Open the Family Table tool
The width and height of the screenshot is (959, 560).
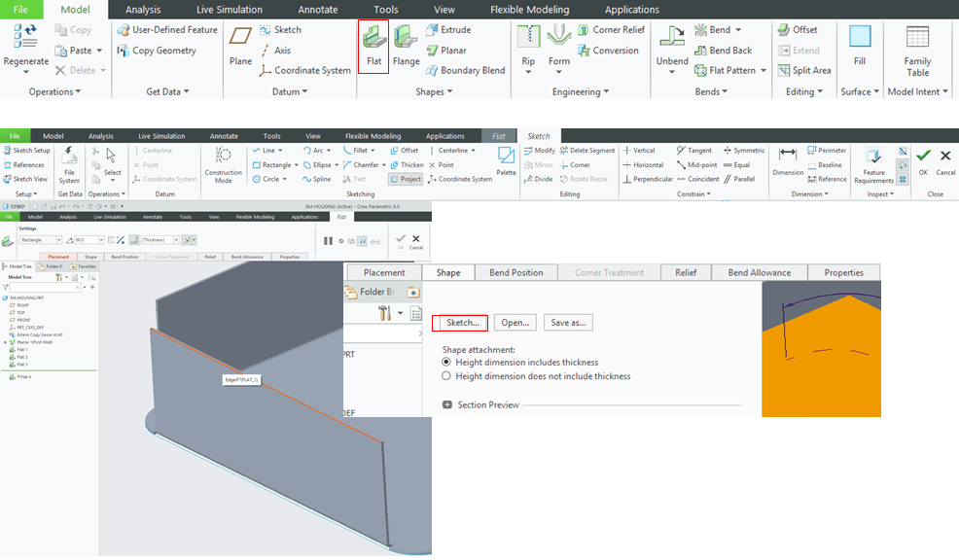click(917, 49)
